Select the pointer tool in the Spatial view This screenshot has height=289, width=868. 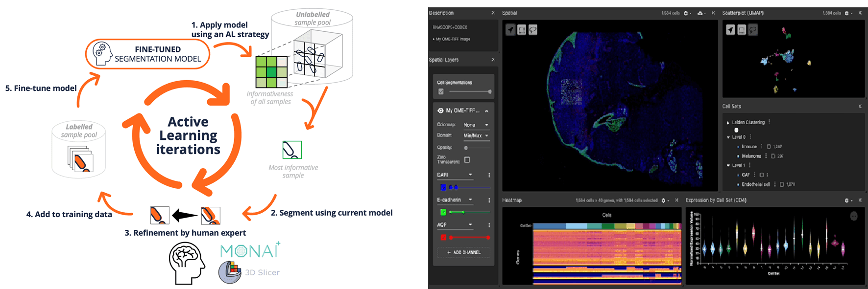pos(511,30)
